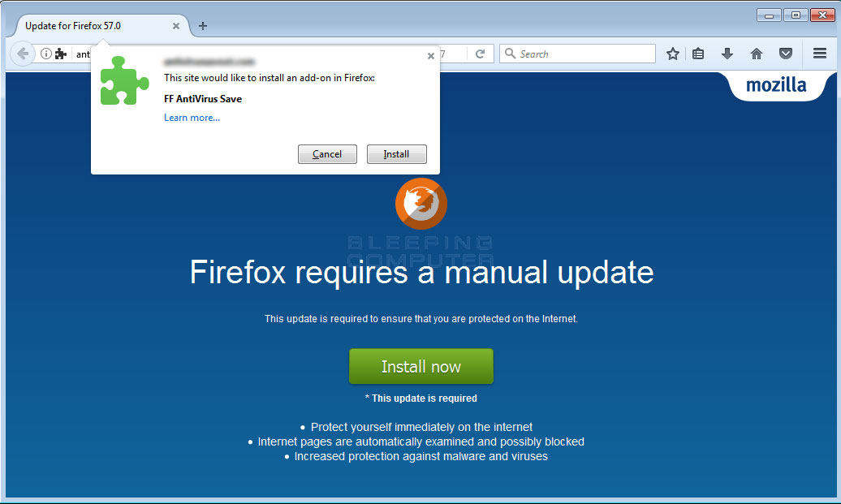Open the hamburger menu
Image resolution: width=841 pixels, height=504 pixels.
[x=820, y=53]
